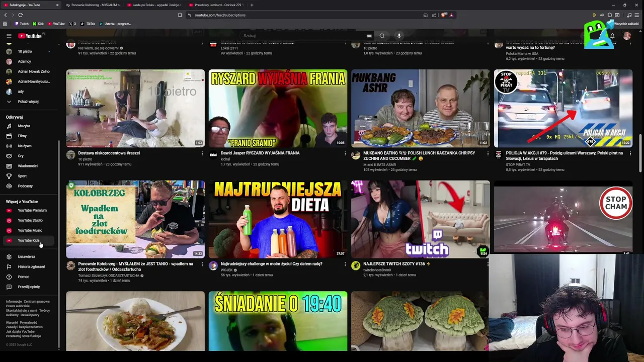Open Twitch bookmark in bookmarks bar
Viewport: 644px width, 362px height.
(x=22, y=24)
